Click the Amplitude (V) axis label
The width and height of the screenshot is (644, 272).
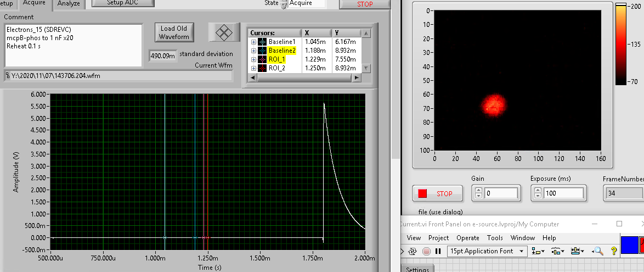[16, 171]
